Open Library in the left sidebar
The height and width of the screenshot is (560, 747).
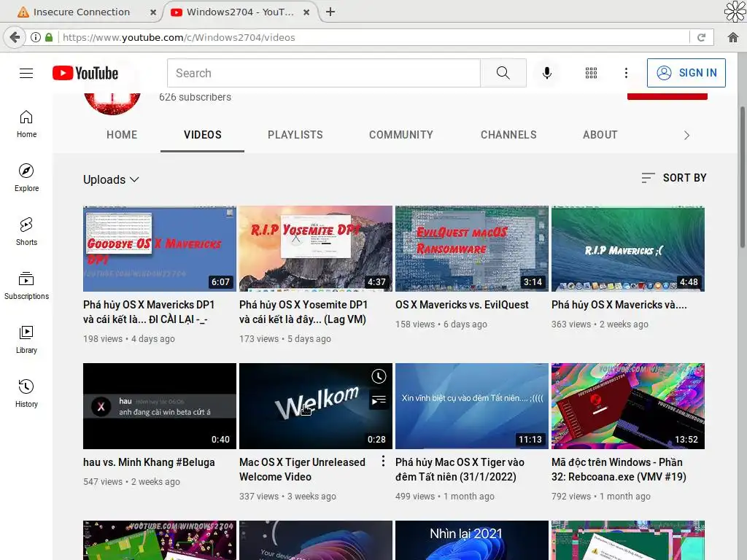pyautogui.click(x=26, y=339)
